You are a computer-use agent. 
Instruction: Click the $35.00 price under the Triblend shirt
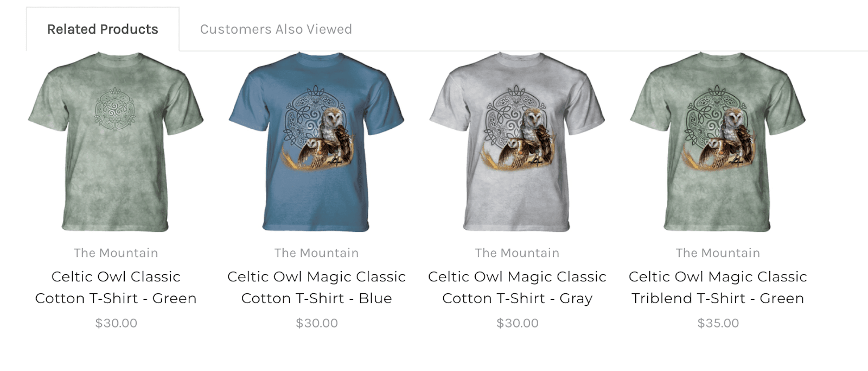pyautogui.click(x=718, y=323)
